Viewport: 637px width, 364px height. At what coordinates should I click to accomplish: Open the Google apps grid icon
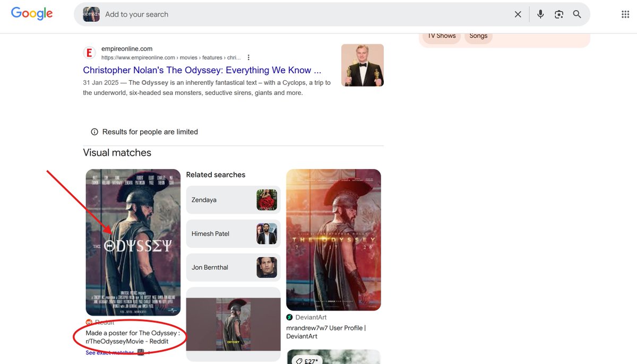click(625, 14)
